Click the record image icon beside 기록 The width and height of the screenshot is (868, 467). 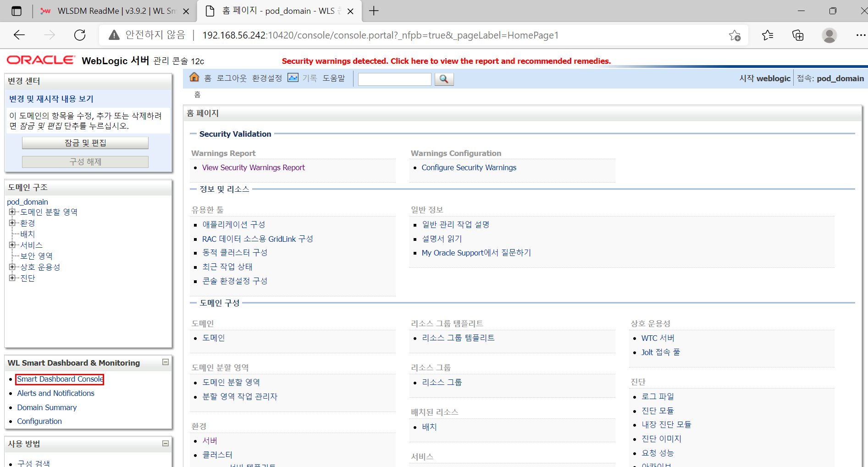point(293,78)
